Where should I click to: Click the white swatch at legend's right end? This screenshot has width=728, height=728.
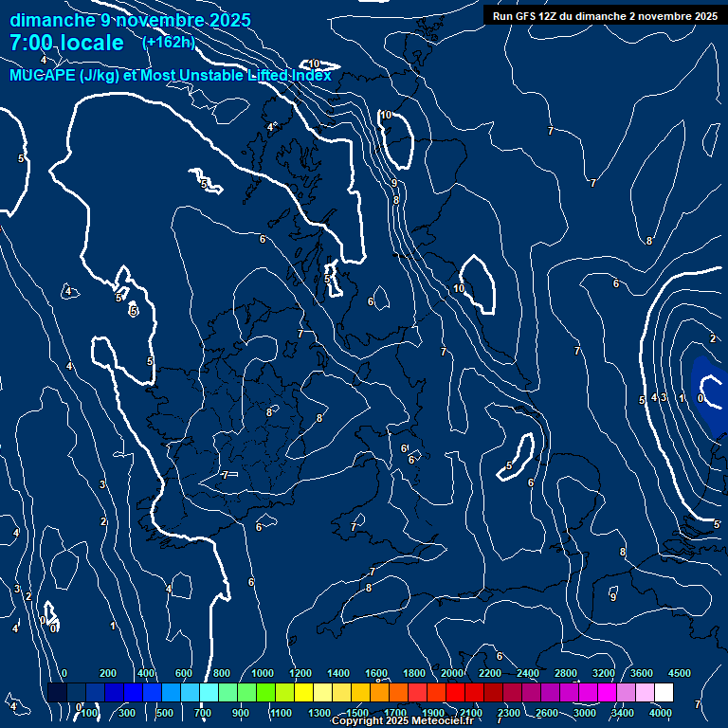(664, 693)
